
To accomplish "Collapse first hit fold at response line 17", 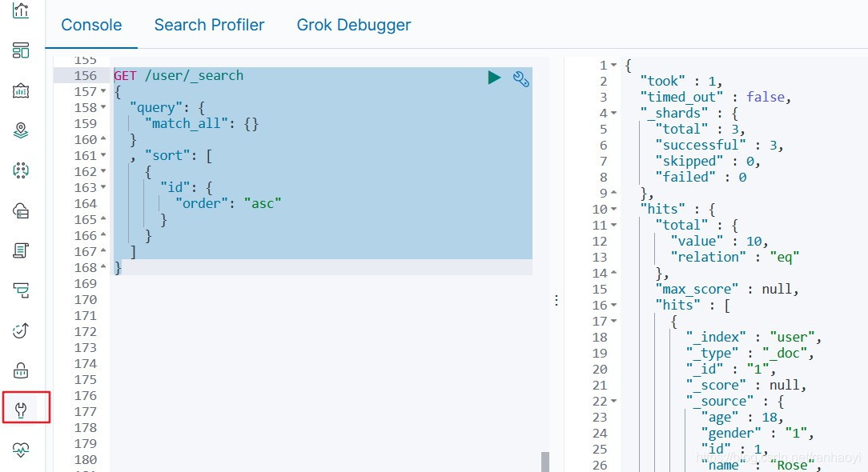I will 614,322.
